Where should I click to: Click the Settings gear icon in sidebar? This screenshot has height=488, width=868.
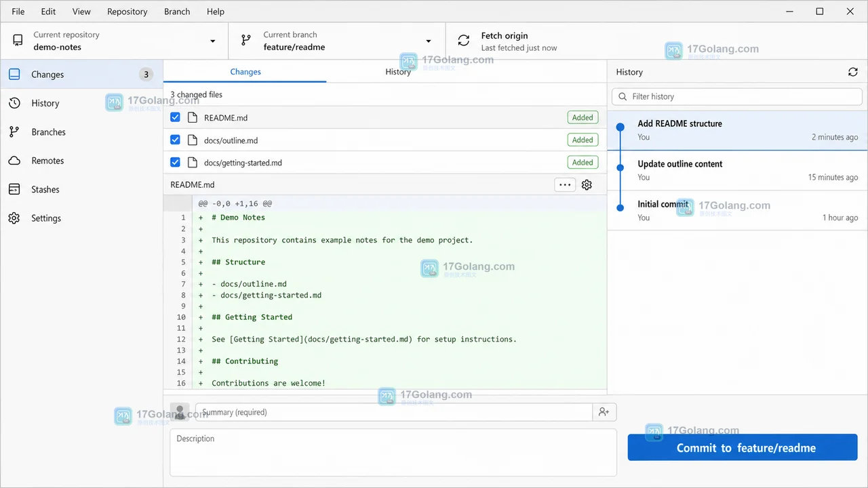[14, 218]
